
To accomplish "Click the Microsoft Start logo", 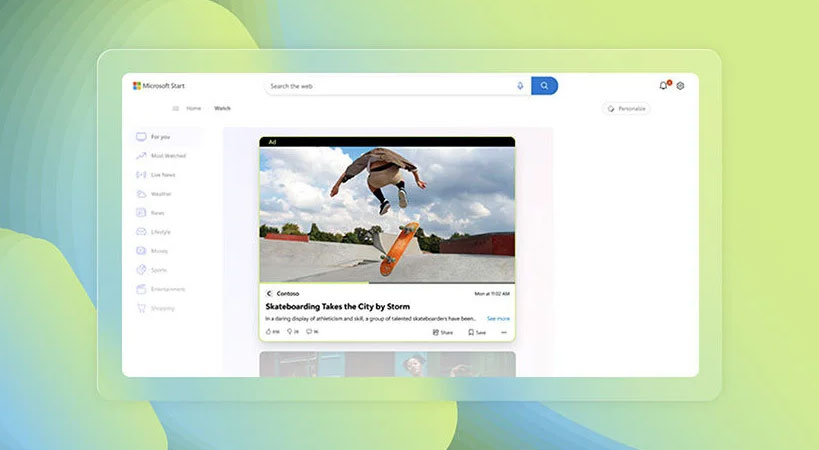I will click(159, 86).
